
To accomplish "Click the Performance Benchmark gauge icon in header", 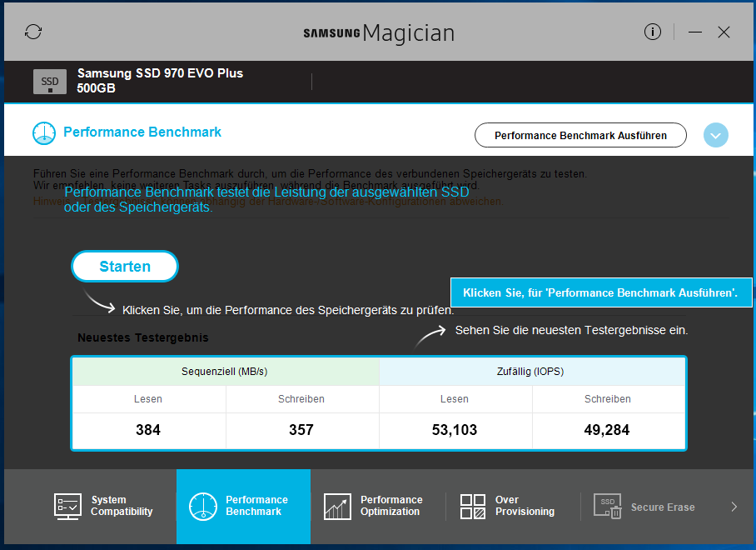I will (x=44, y=133).
